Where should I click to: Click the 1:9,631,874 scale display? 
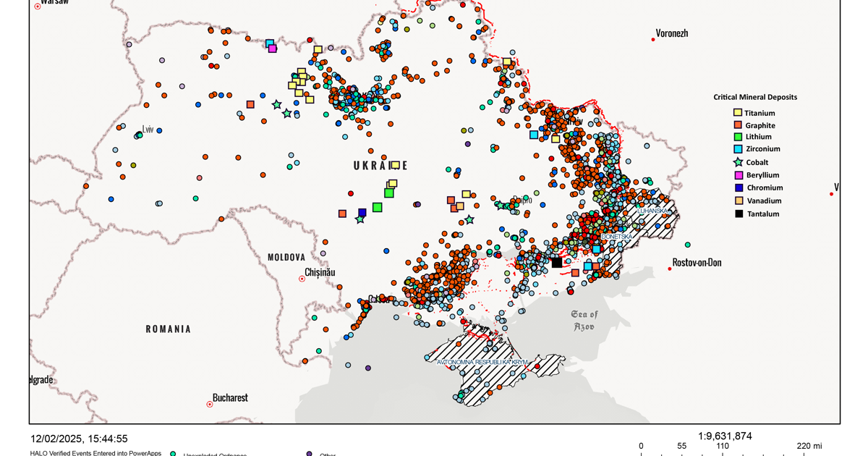(x=724, y=436)
